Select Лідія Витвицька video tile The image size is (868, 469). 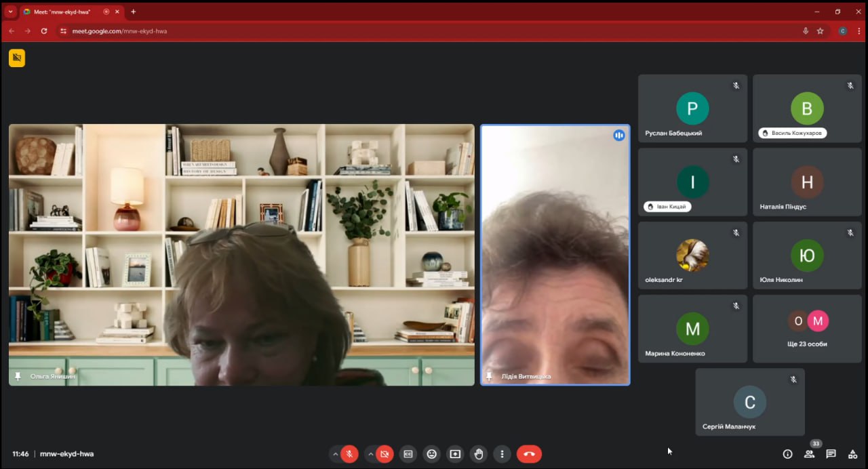pyautogui.click(x=555, y=255)
